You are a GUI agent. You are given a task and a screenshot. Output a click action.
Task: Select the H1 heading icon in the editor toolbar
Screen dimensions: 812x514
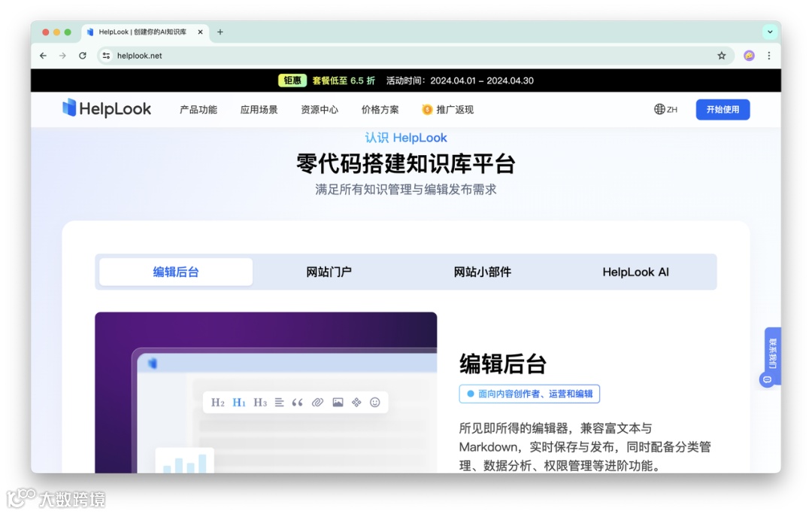238,403
